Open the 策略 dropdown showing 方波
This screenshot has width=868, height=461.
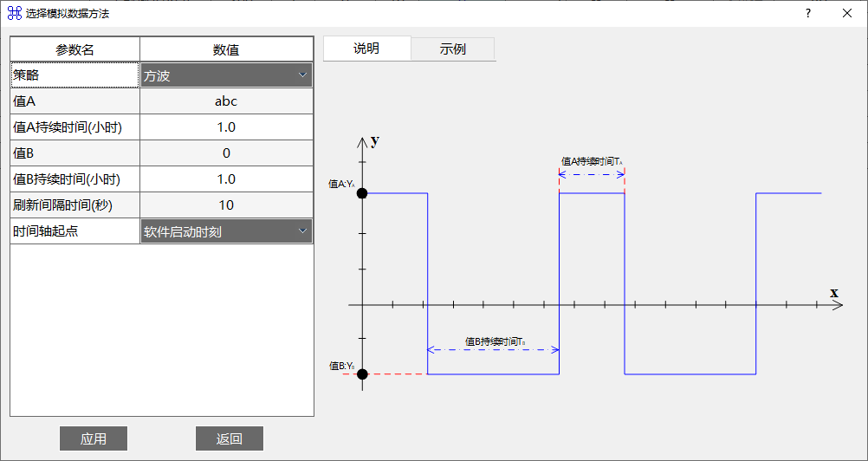pos(226,75)
